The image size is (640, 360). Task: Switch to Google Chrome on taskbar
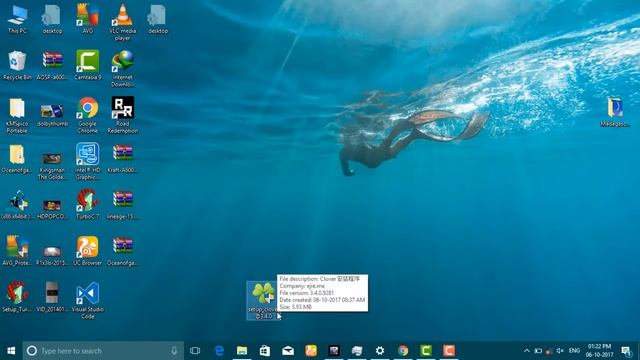403,351
